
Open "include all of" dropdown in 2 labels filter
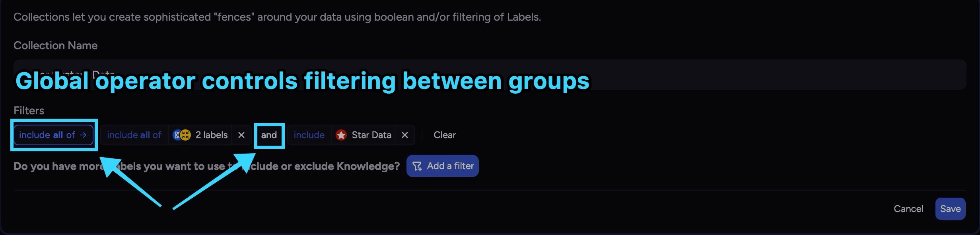click(134, 135)
